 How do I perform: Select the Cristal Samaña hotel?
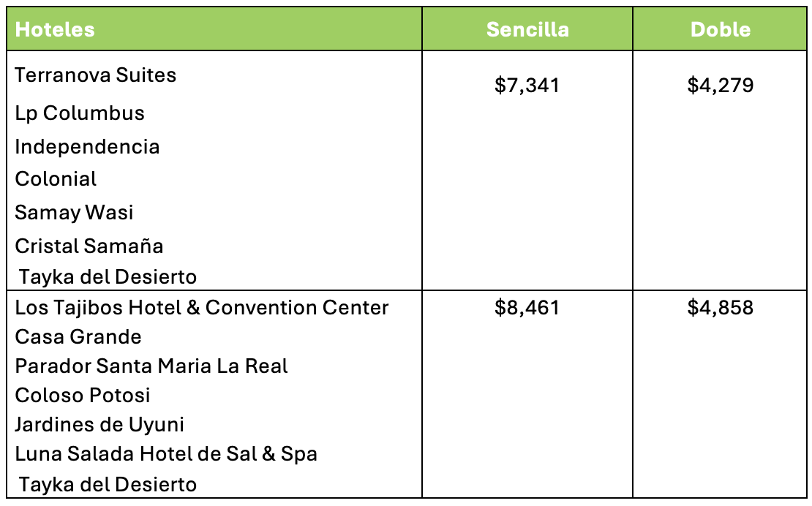pos(89,246)
